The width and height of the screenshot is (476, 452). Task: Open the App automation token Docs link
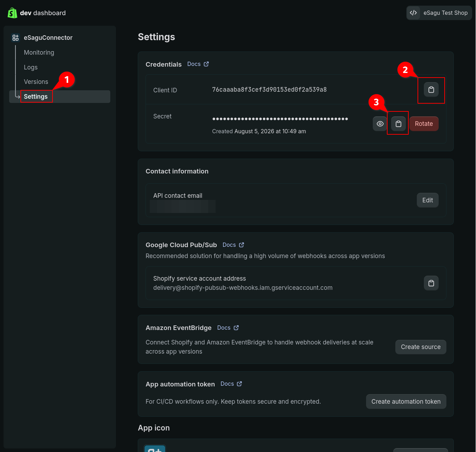(227, 384)
